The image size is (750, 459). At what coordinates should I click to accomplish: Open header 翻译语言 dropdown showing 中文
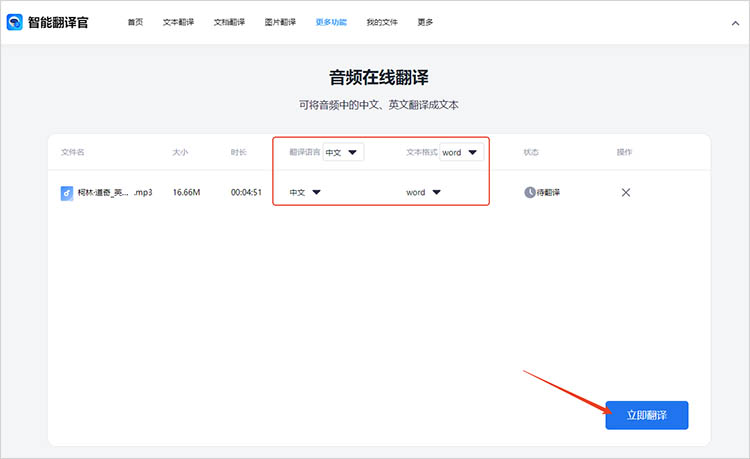click(x=343, y=152)
